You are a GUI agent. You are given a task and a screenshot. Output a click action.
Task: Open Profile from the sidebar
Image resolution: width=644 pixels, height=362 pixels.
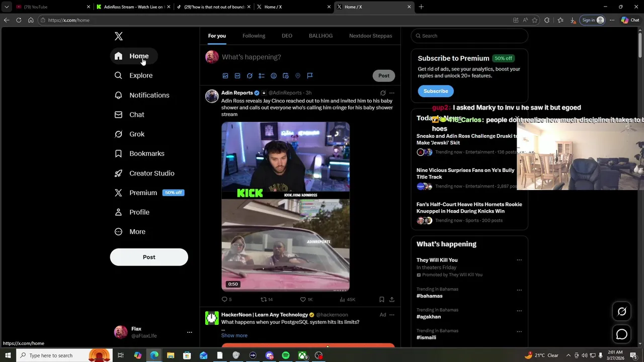pyautogui.click(x=132, y=212)
